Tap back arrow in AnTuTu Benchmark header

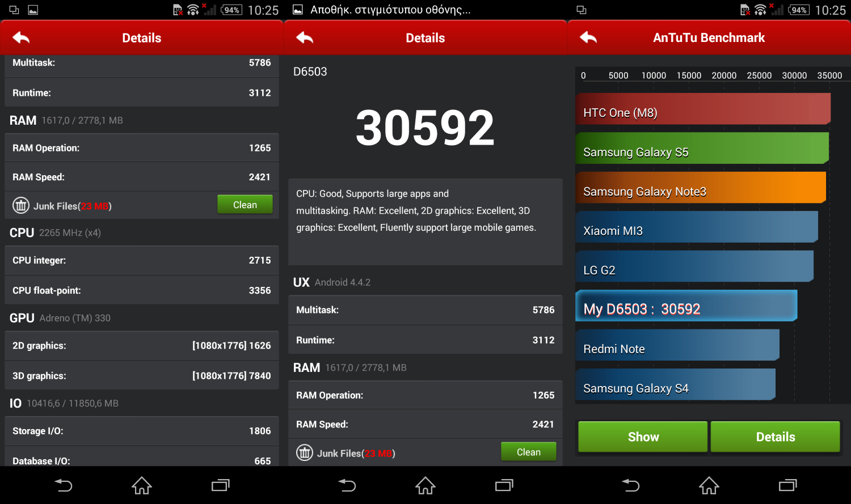pyautogui.click(x=588, y=38)
